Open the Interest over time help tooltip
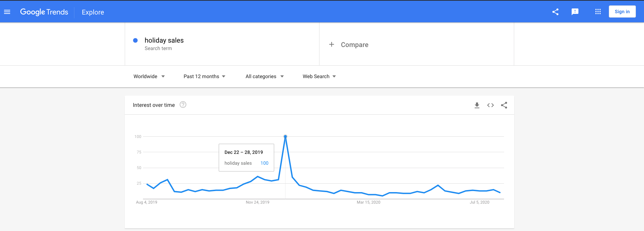644x231 pixels. [x=183, y=105]
